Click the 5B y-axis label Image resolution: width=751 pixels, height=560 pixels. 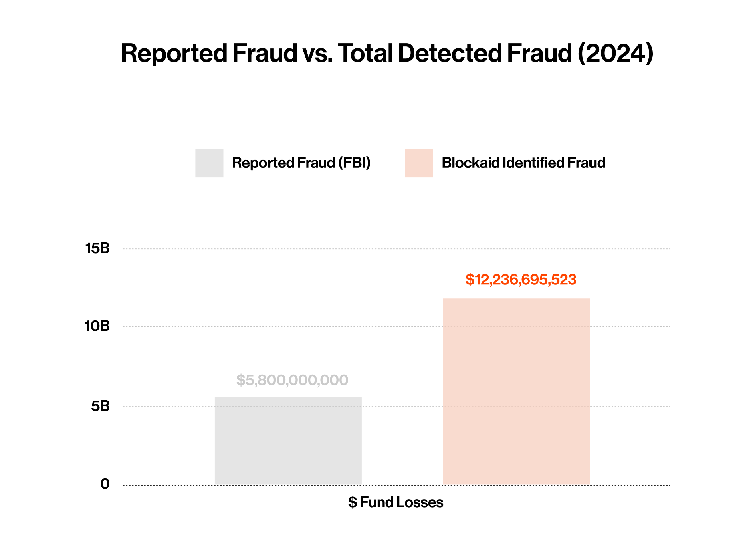click(100, 407)
